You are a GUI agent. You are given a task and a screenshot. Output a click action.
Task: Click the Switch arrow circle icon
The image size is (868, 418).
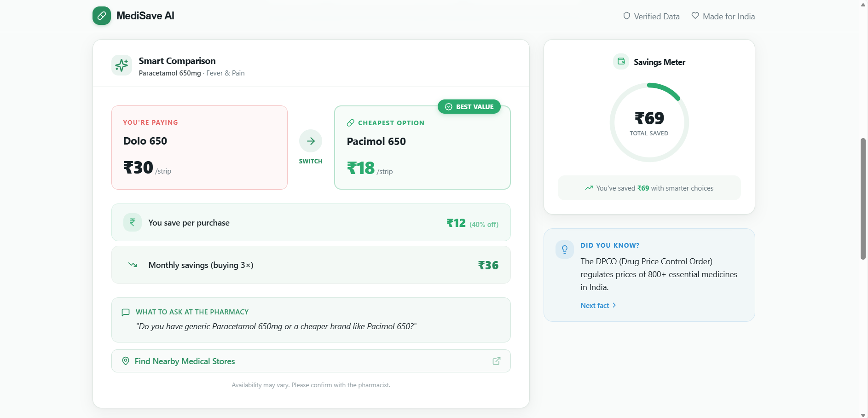(x=311, y=141)
